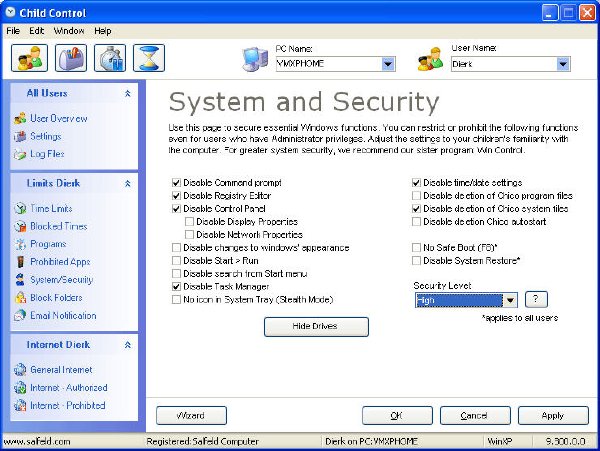The width and height of the screenshot is (600, 451).
Task: Click the Child Control title bar icon
Action: pyautogui.click(x=10, y=13)
